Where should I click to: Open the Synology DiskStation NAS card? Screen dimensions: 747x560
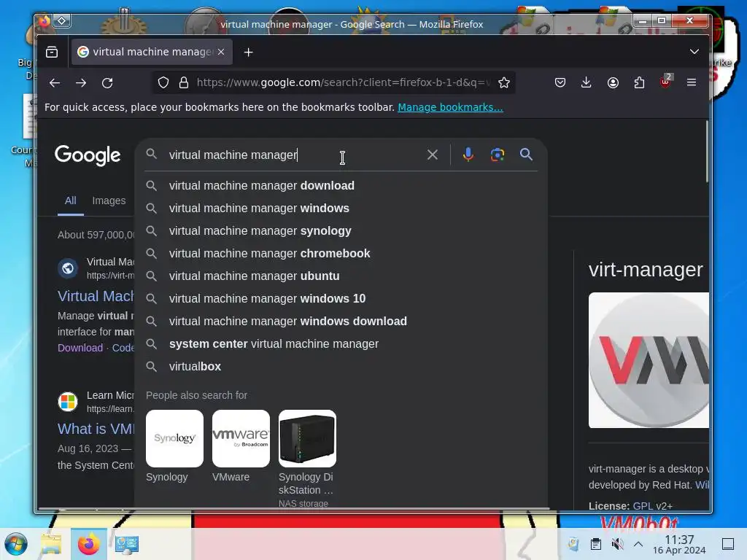307,458
